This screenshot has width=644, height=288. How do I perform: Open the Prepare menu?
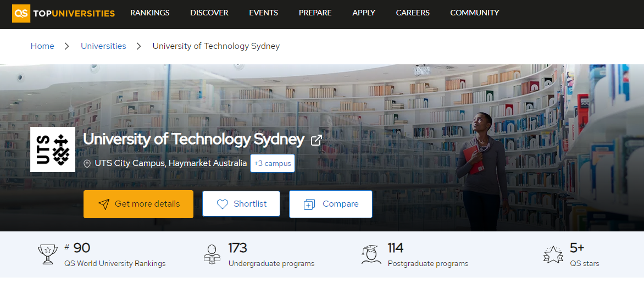(315, 13)
